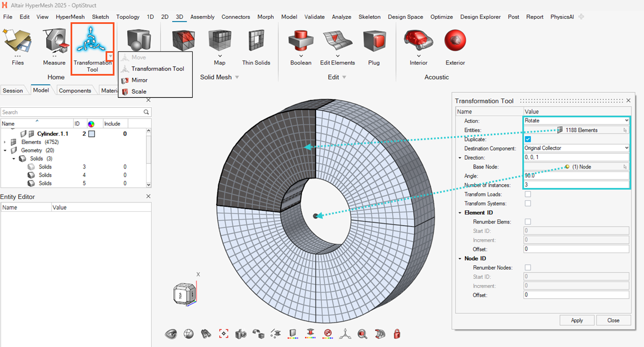Select the Exterior acoustic sphere icon
The height and width of the screenshot is (347, 644).
coord(455,42)
